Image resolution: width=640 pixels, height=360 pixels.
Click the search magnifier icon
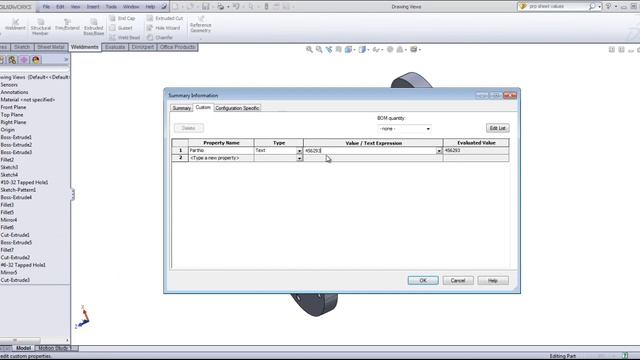click(592, 7)
